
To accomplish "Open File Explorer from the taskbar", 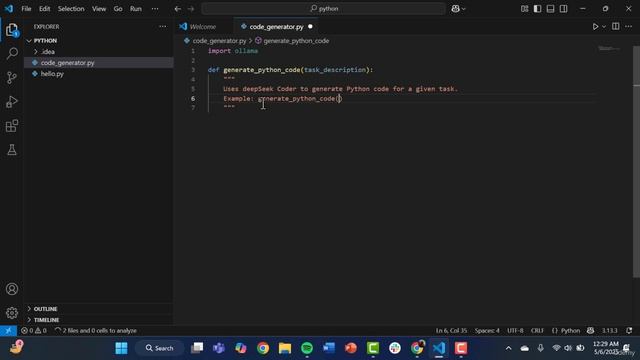I will [285, 348].
